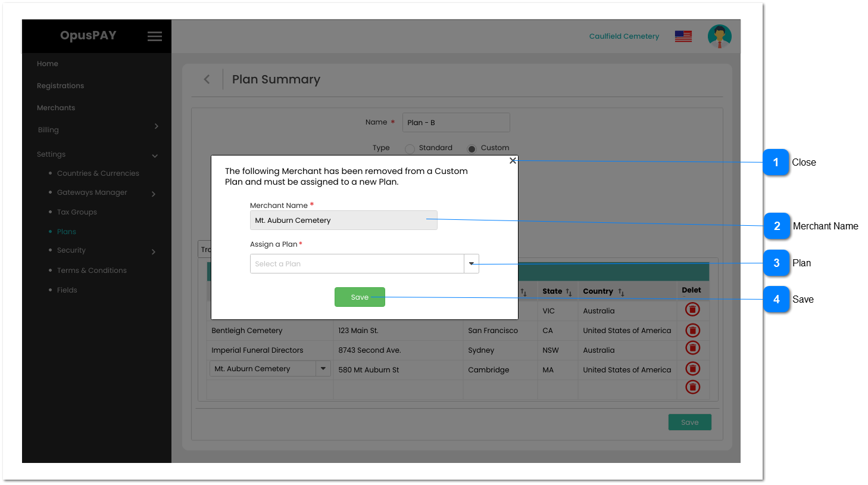Open the Merchants sidebar item

point(56,107)
